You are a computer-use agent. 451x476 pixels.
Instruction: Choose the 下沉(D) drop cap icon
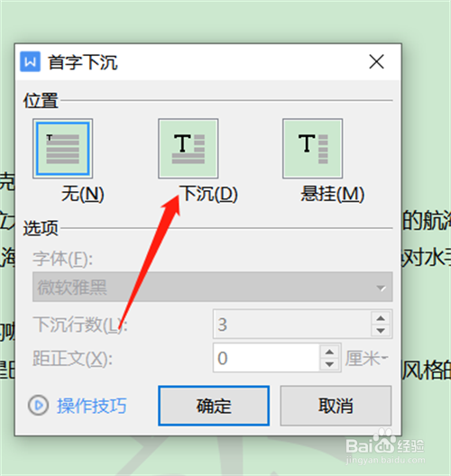188,149
